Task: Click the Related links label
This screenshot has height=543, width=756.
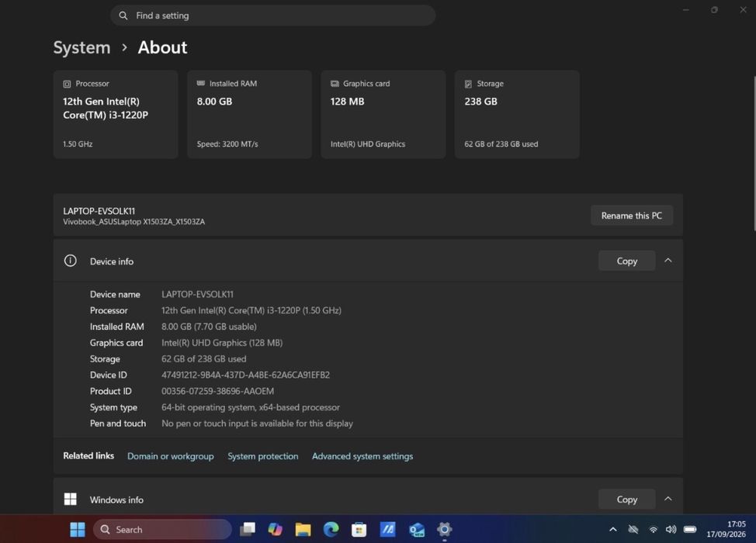Action: (88, 456)
